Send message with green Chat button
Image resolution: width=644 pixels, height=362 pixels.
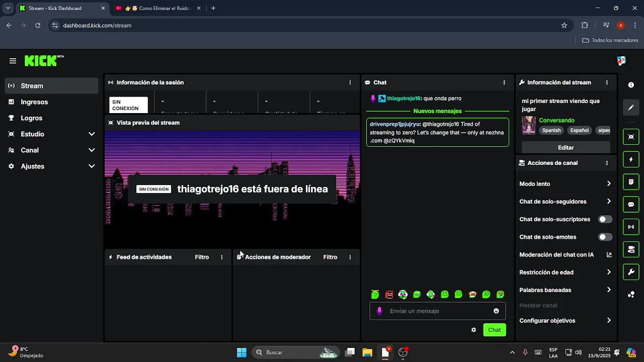coord(495,330)
